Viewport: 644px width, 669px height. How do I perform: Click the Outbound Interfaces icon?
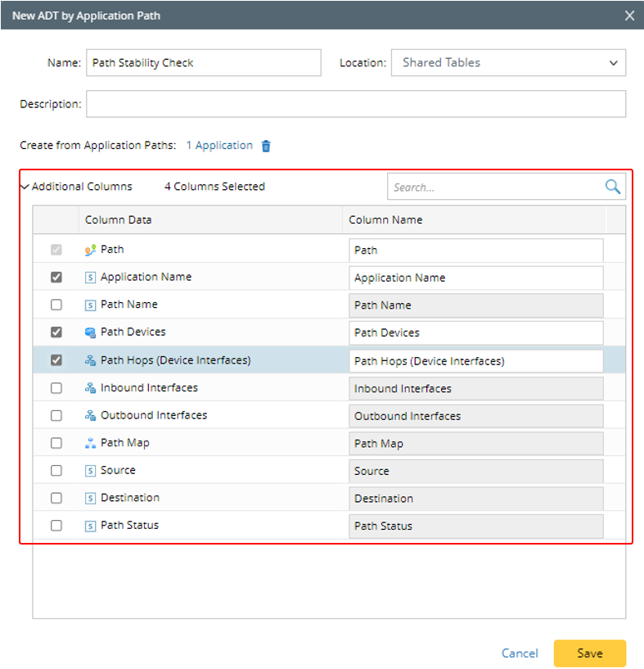(90, 416)
